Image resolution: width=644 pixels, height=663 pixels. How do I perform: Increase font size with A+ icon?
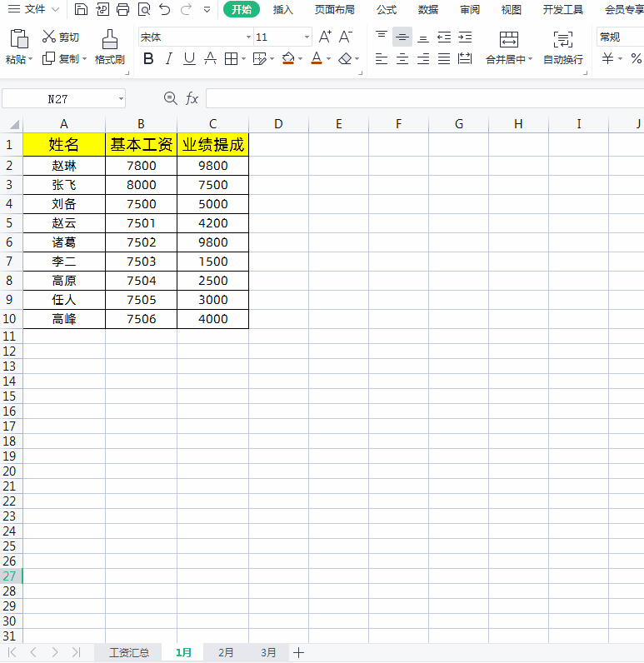[325, 37]
